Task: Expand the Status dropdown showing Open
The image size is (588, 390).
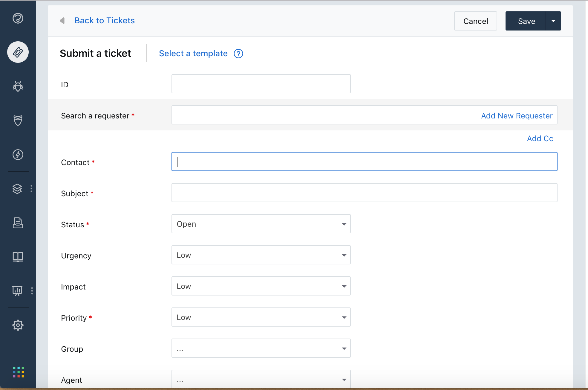Action: point(261,224)
